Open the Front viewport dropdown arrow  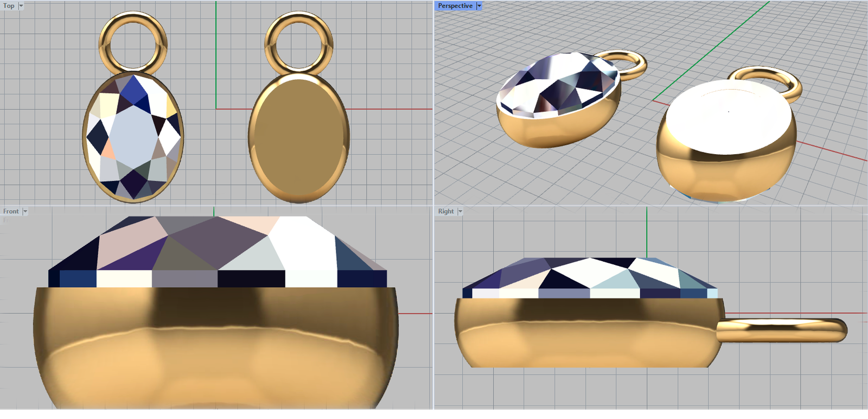(25, 212)
